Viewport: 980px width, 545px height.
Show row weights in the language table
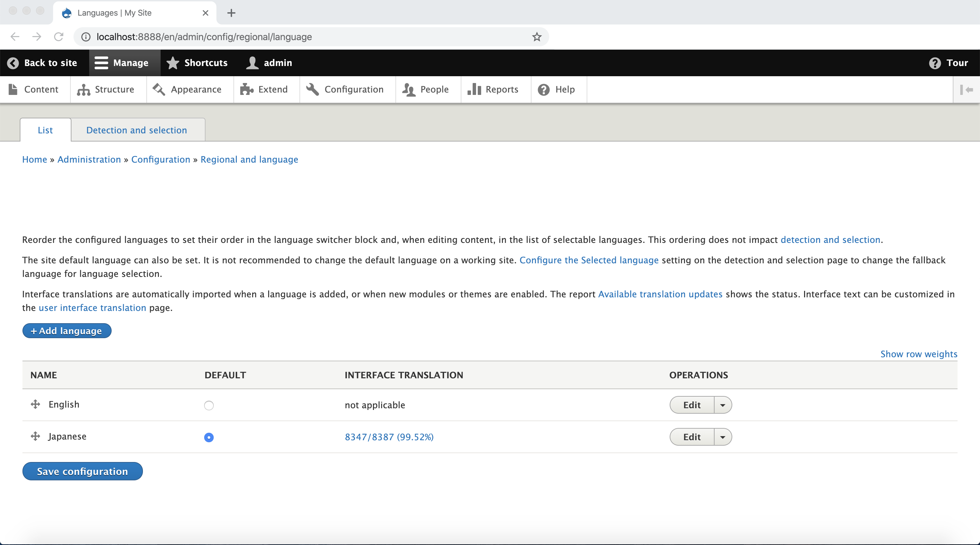[919, 354]
